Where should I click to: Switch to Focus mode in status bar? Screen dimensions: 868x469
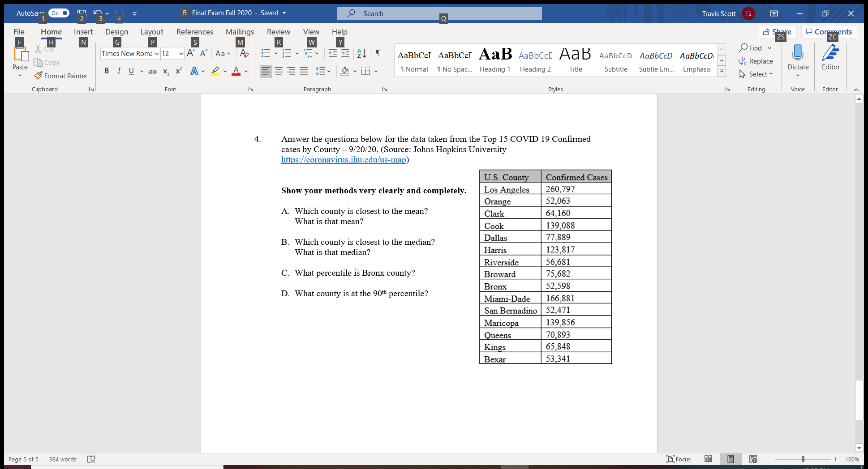(679, 459)
